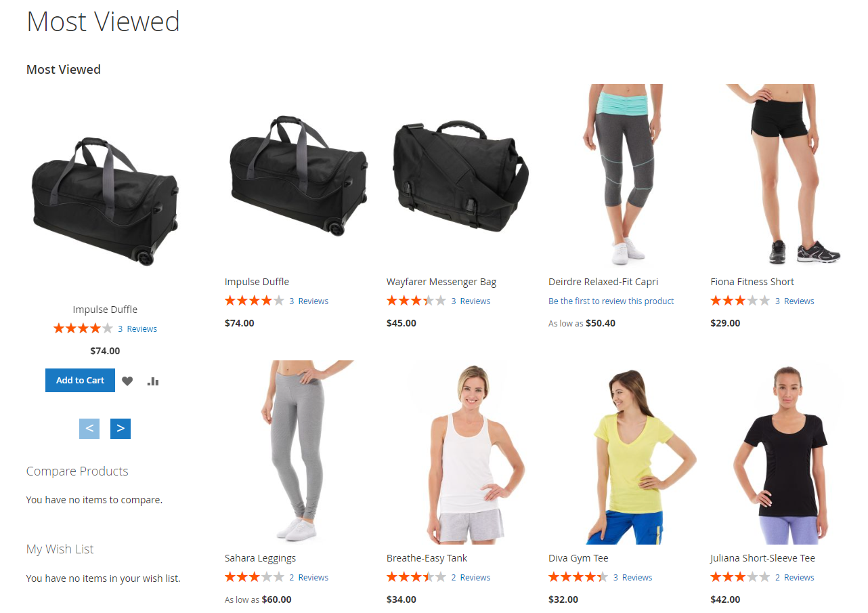Open Wayfarer Messenger Bag product title
This screenshot has width=868, height=613.
point(441,282)
